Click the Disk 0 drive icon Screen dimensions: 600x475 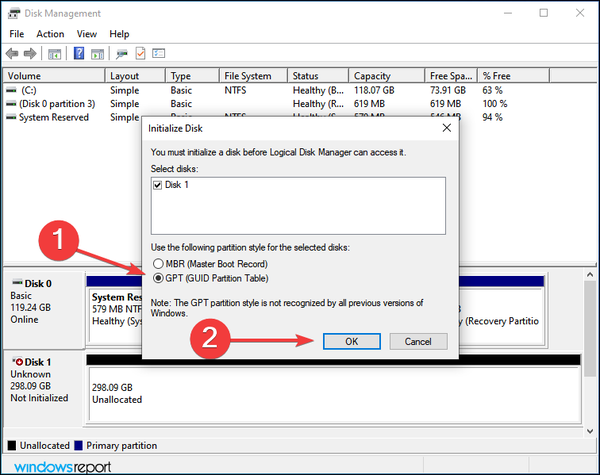tap(17, 282)
